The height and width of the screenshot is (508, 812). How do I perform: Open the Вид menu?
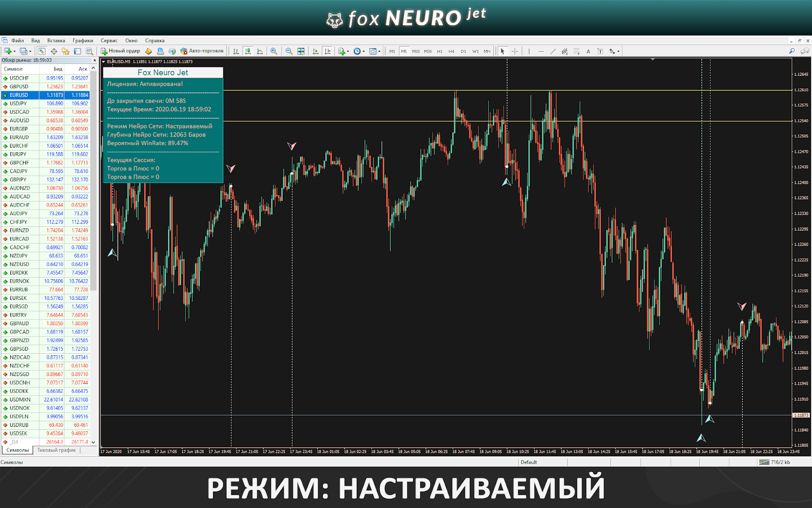[36, 41]
